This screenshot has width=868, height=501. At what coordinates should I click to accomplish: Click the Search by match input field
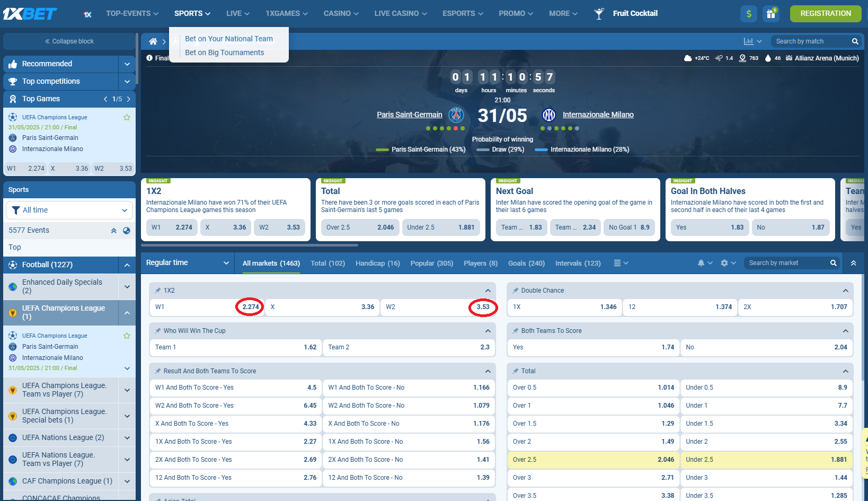coord(811,41)
